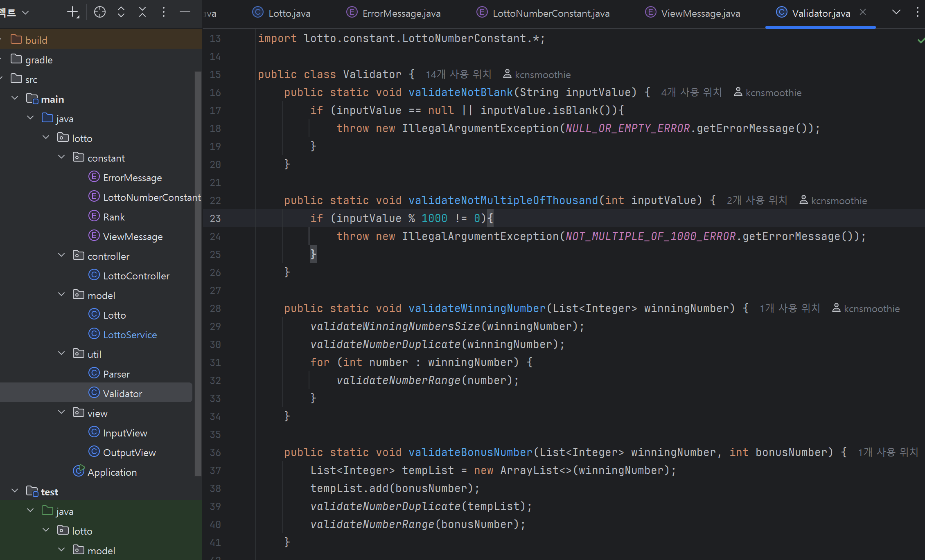Open the ViewMessage.java tab
925x560 pixels.
click(x=700, y=13)
